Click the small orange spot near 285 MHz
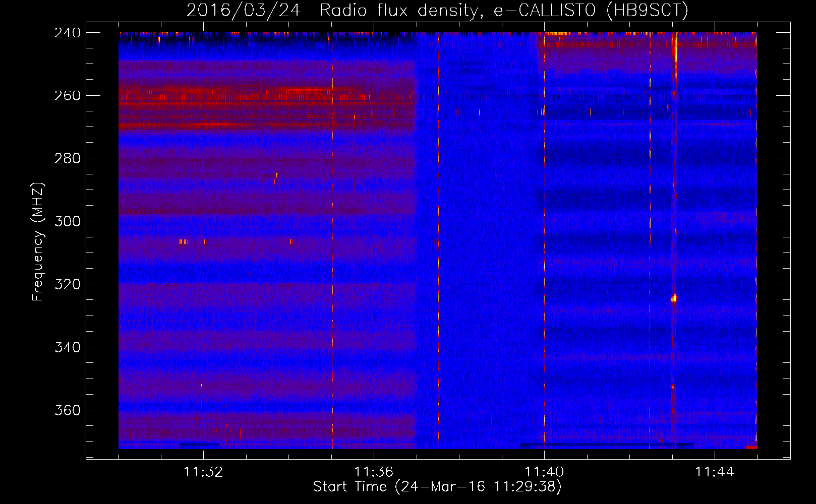The width and height of the screenshot is (816, 504). click(x=276, y=176)
